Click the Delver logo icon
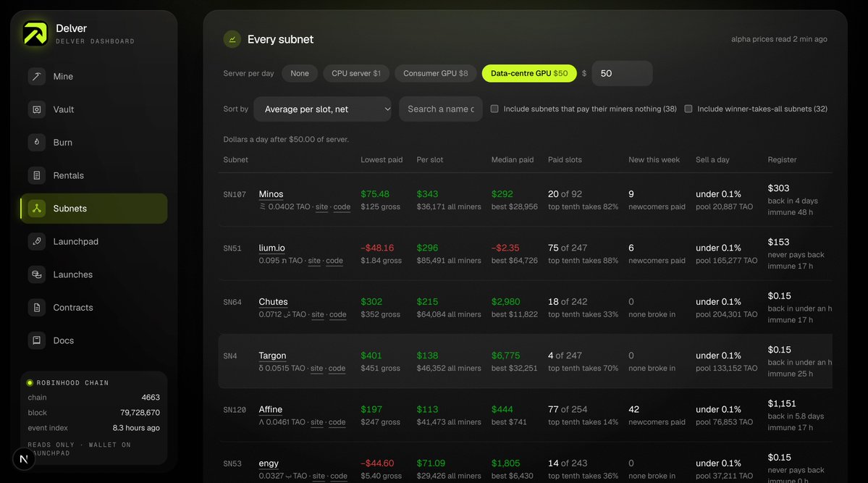Image resolution: width=868 pixels, height=483 pixels. pyautogui.click(x=35, y=33)
